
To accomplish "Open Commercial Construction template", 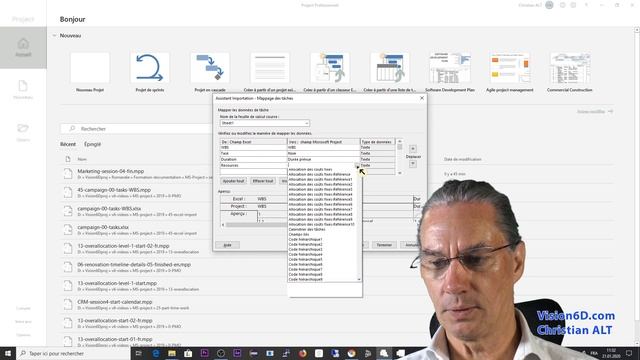I will (x=570, y=68).
